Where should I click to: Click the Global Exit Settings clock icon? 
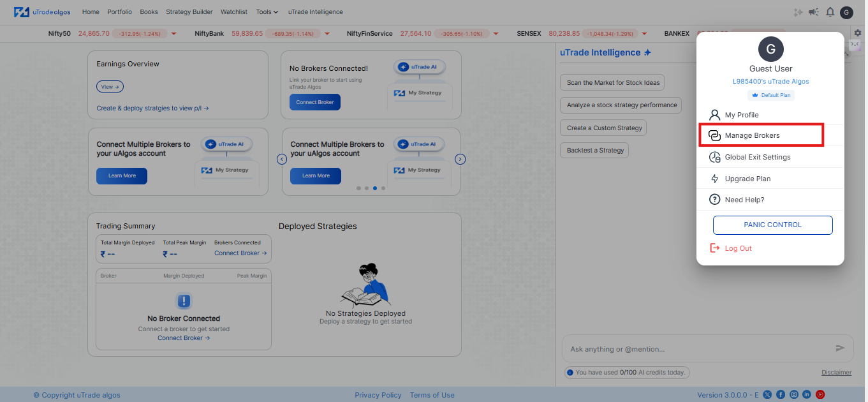[715, 157]
